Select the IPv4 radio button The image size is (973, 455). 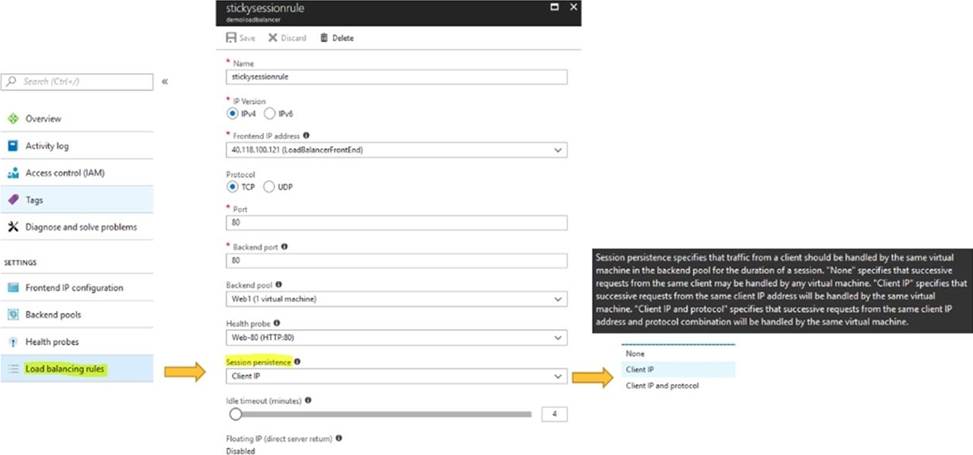[x=234, y=113]
